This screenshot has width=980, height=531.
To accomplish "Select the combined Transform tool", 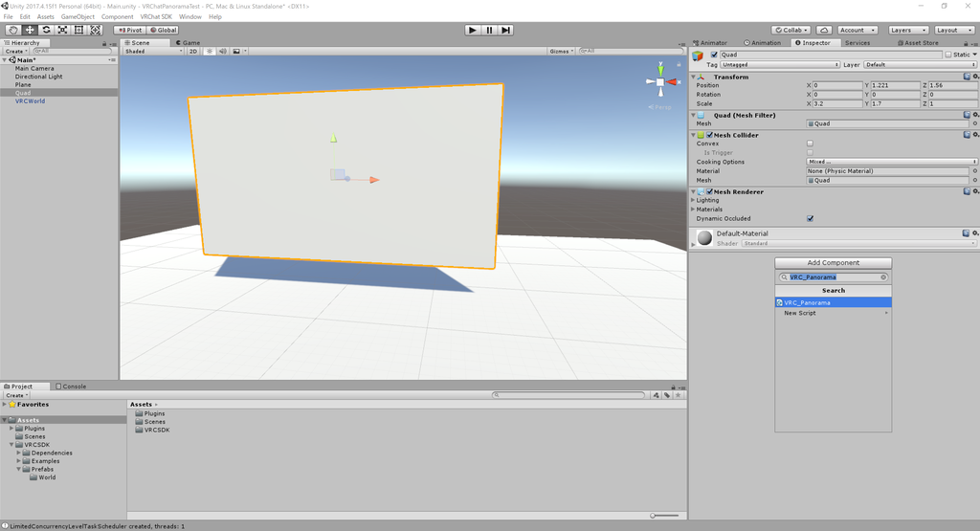I will pos(95,30).
